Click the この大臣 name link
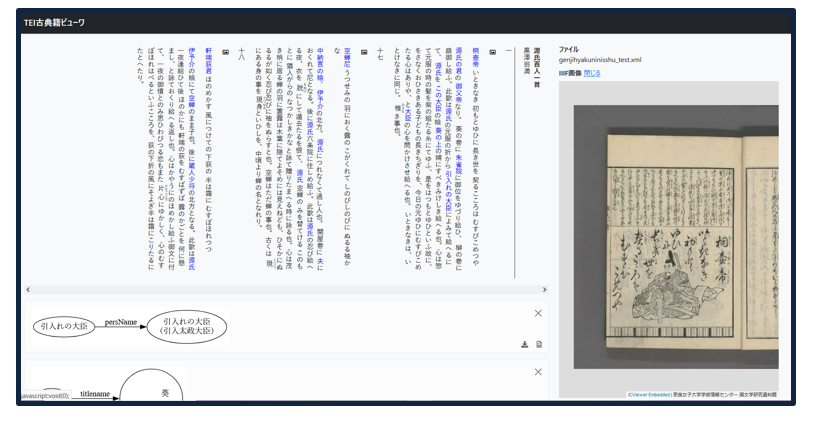Image resolution: width=825 pixels, height=424 pixels. click(x=438, y=99)
